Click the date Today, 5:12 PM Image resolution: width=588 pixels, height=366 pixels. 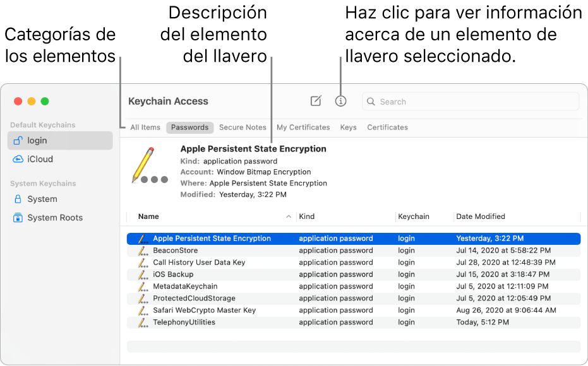(483, 322)
